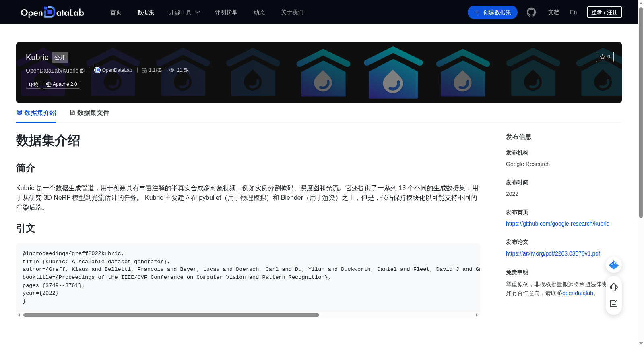Click the 免责申明 heading
Image resolution: width=644 pixels, height=347 pixels.
pos(517,272)
